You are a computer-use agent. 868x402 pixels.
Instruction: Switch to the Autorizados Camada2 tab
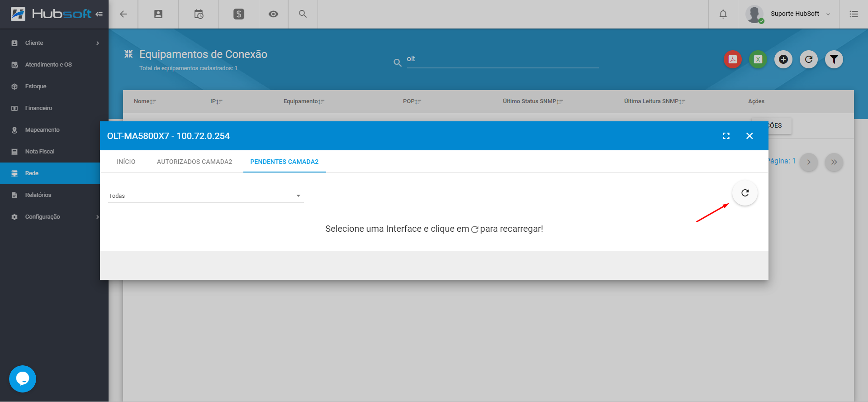point(194,162)
